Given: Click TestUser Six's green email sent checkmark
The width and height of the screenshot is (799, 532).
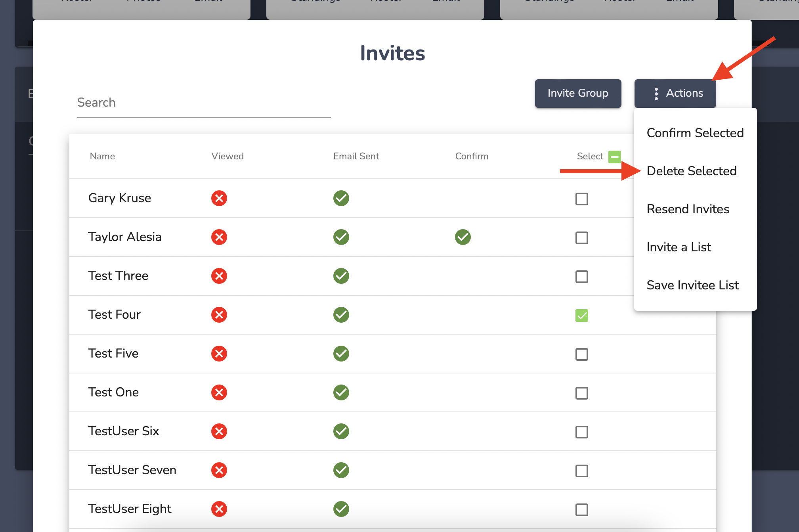Looking at the screenshot, I should tap(341, 431).
